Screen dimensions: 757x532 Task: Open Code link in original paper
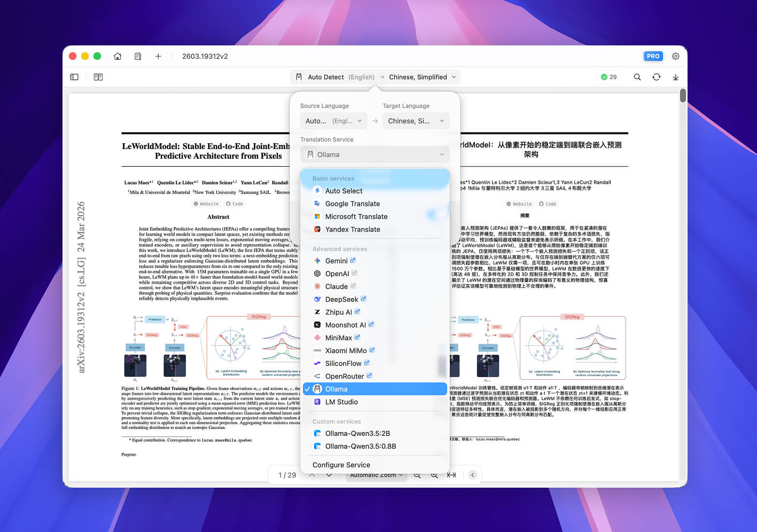click(x=235, y=204)
